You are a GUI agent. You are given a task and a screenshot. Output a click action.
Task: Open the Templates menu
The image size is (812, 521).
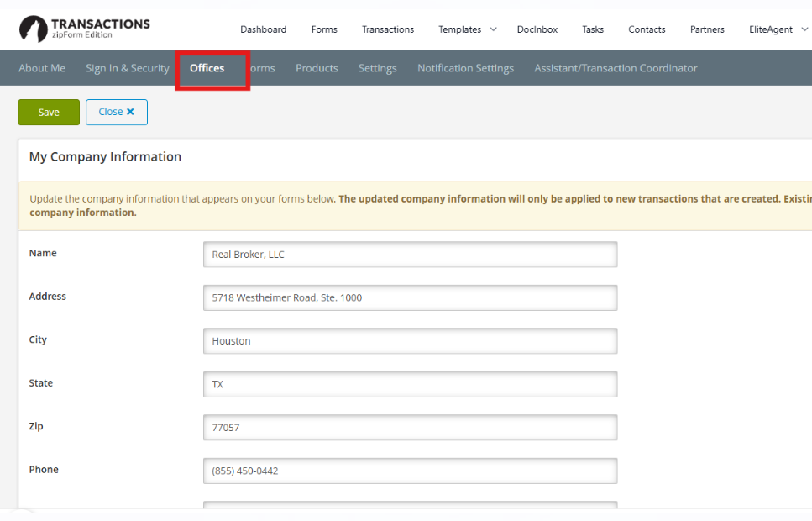[460, 29]
